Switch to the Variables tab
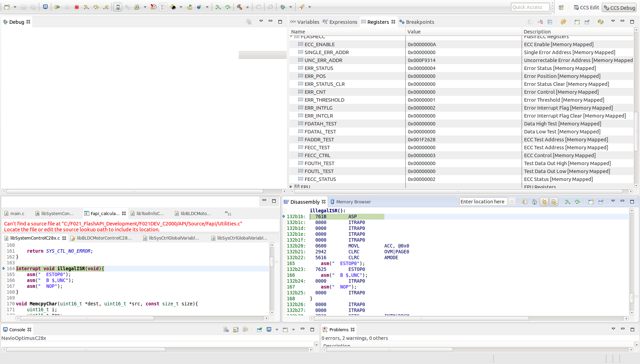Image resolution: width=640 pixels, height=364 pixels. pos(305,22)
